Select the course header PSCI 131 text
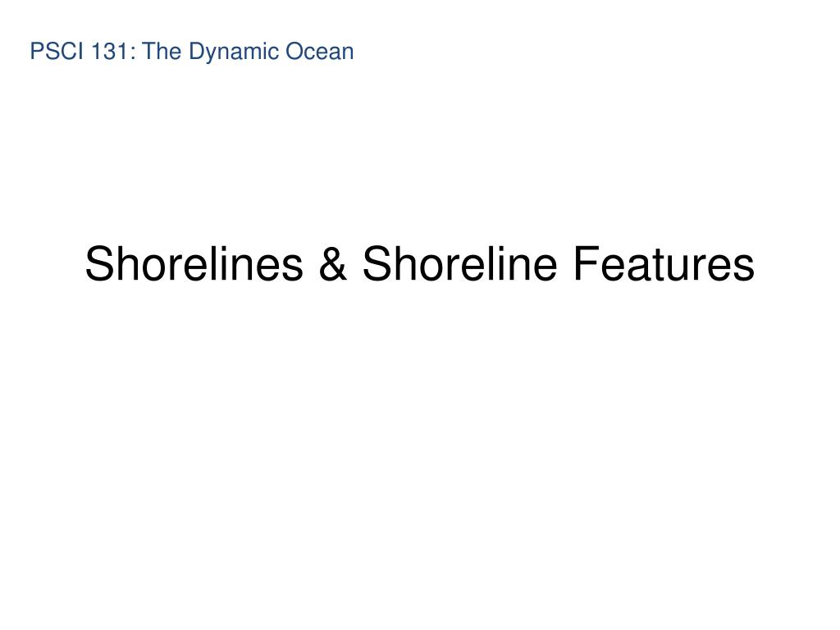The width and height of the screenshot is (840, 630). (191, 52)
